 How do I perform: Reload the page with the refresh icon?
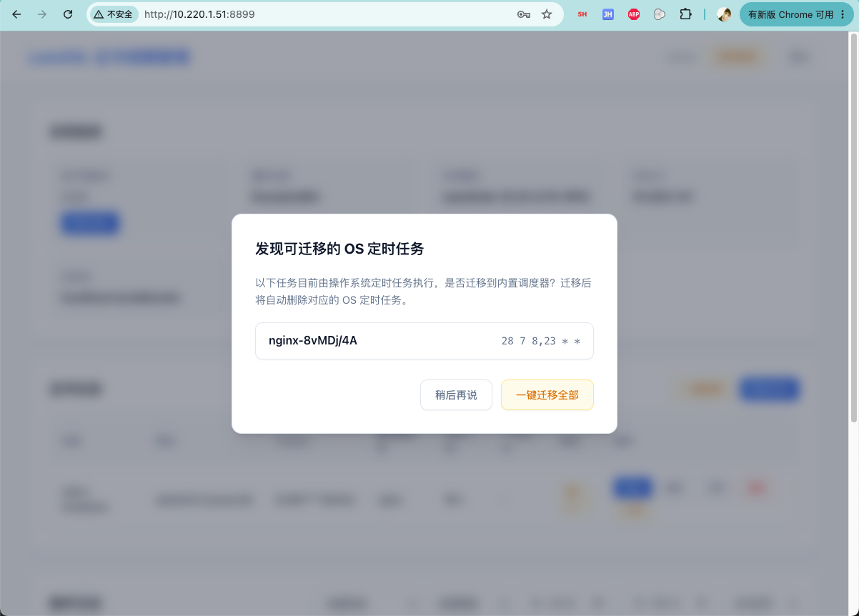point(68,14)
